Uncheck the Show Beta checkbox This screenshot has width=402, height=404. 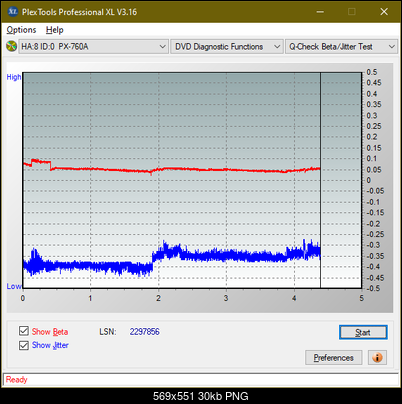24,331
